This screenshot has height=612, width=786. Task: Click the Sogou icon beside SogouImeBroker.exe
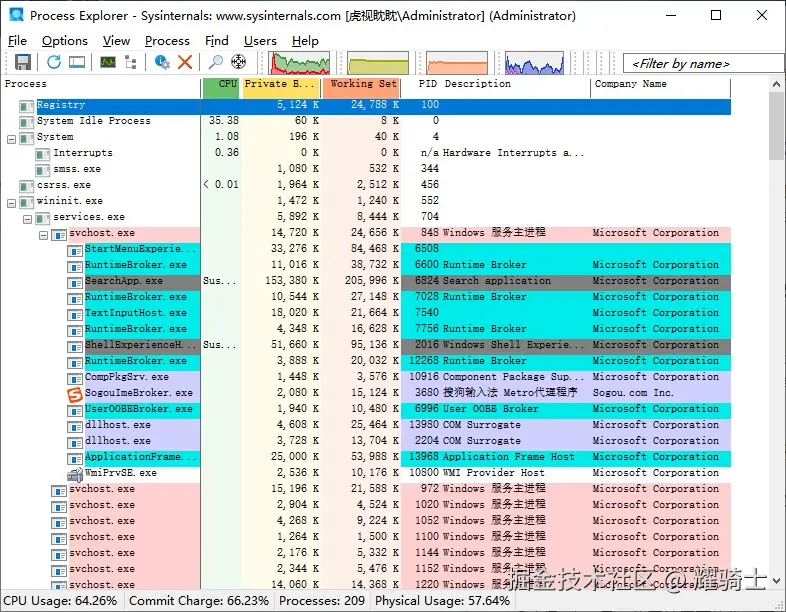click(75, 394)
